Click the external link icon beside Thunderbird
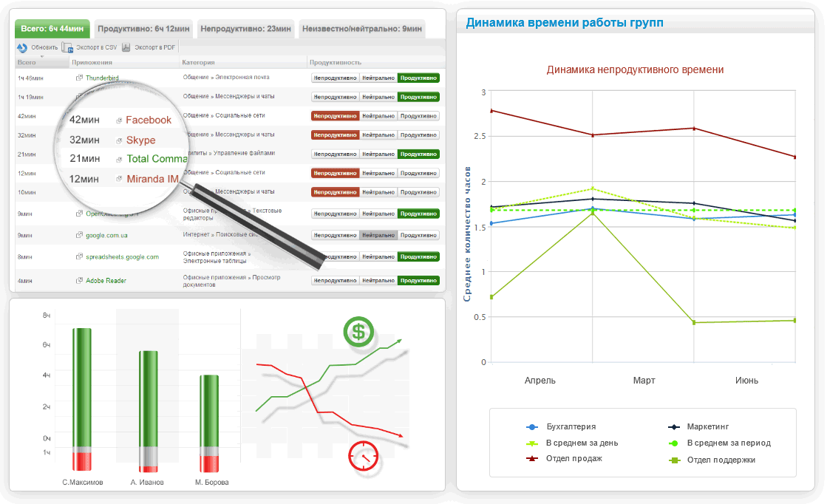This screenshot has width=827, height=504. coord(79,78)
